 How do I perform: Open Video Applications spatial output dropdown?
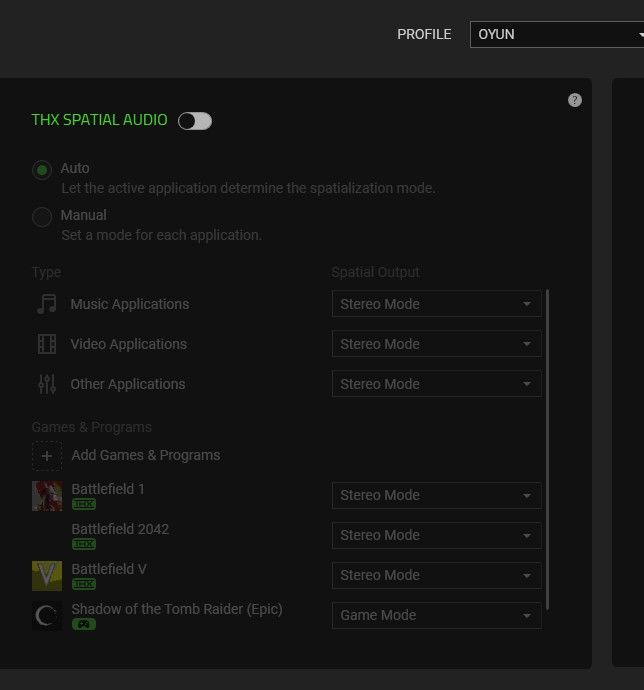pos(437,344)
